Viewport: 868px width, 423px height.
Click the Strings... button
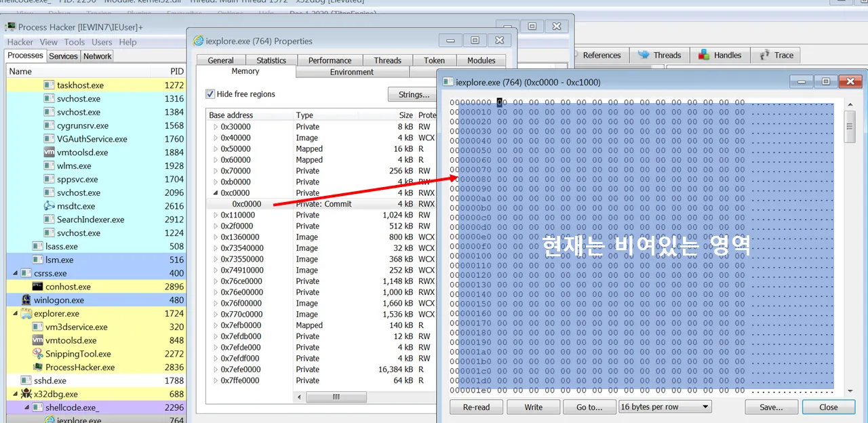(414, 94)
